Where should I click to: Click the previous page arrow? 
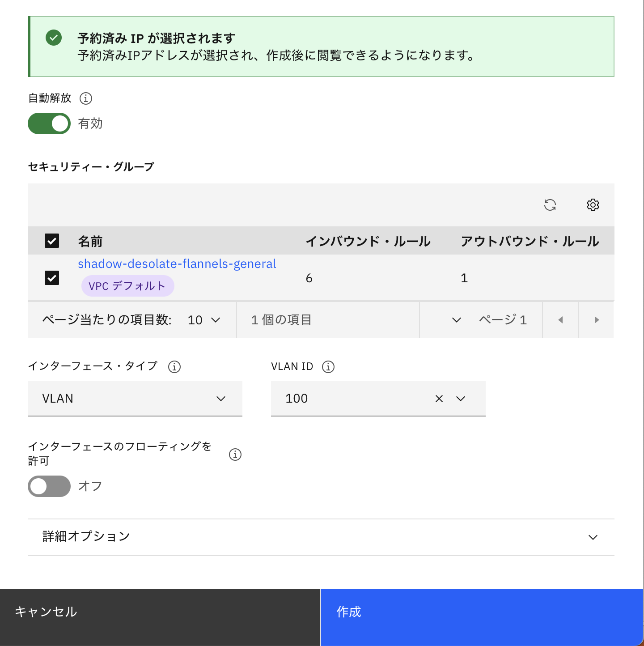click(x=560, y=319)
